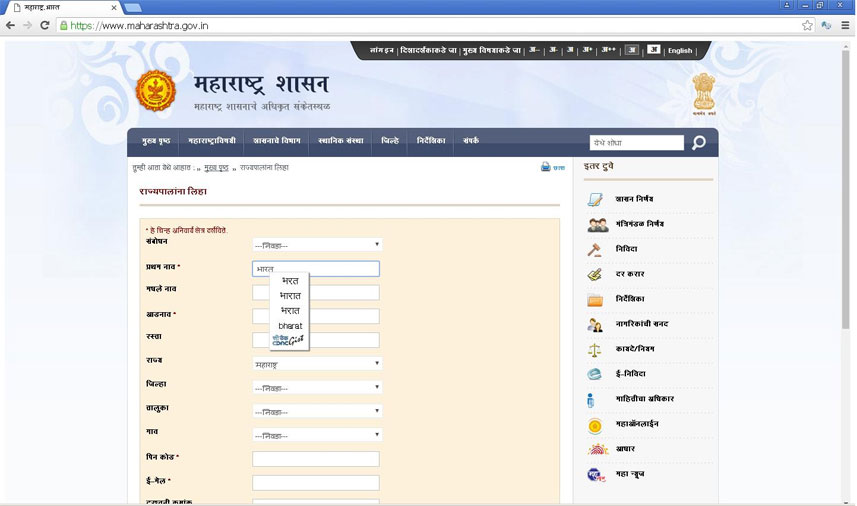Click the पिन कोड input field
The image size is (857, 506).
point(316,459)
